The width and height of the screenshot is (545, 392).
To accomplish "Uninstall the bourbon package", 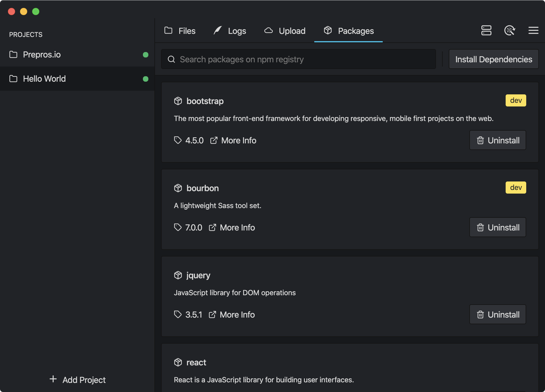I will tap(498, 227).
